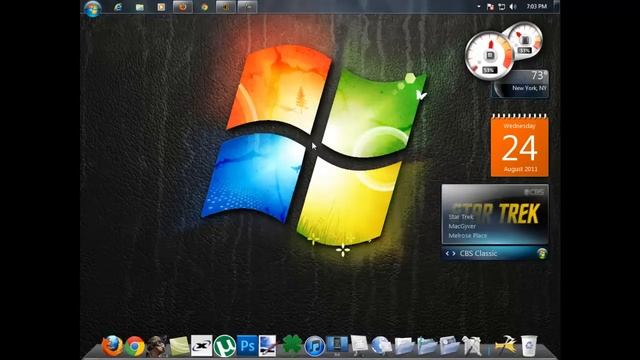The width and height of the screenshot is (640, 360).
Task: Open the volume speaker tray icon
Action: pyautogui.click(x=513, y=7)
